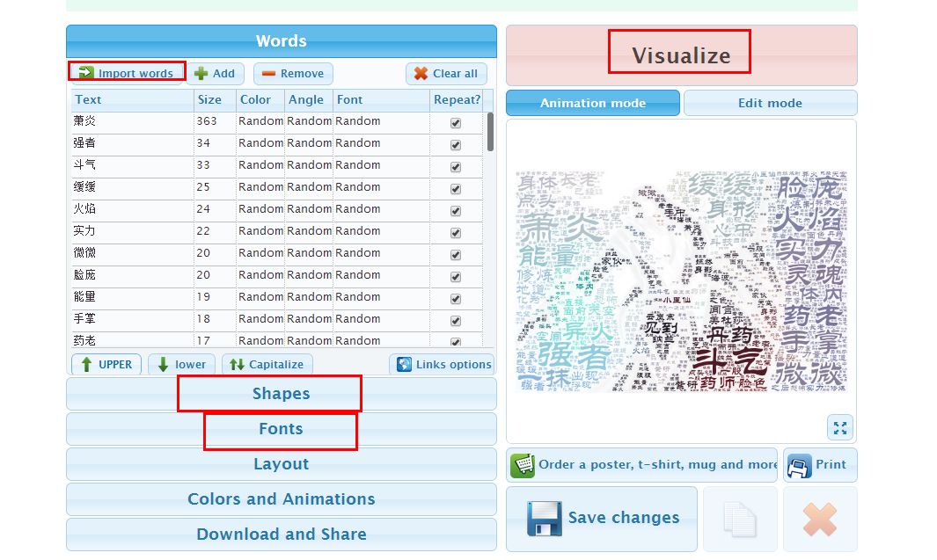Select the size cell showing 34
The height and width of the screenshot is (560, 937).
click(x=216, y=143)
